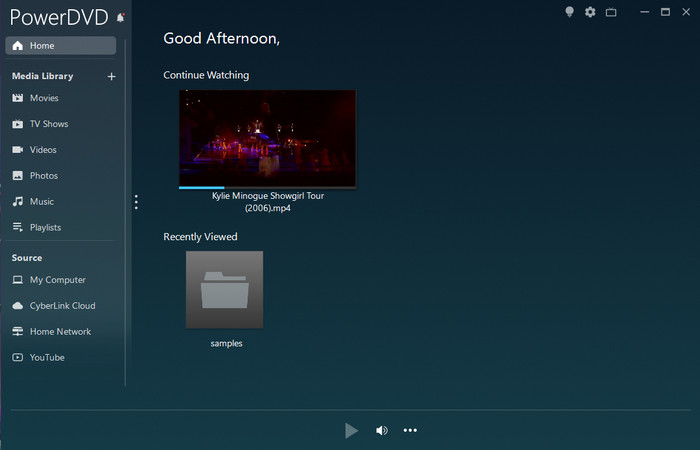This screenshot has height=450, width=700.
Task: Click the Playlists list icon
Action: pos(18,227)
